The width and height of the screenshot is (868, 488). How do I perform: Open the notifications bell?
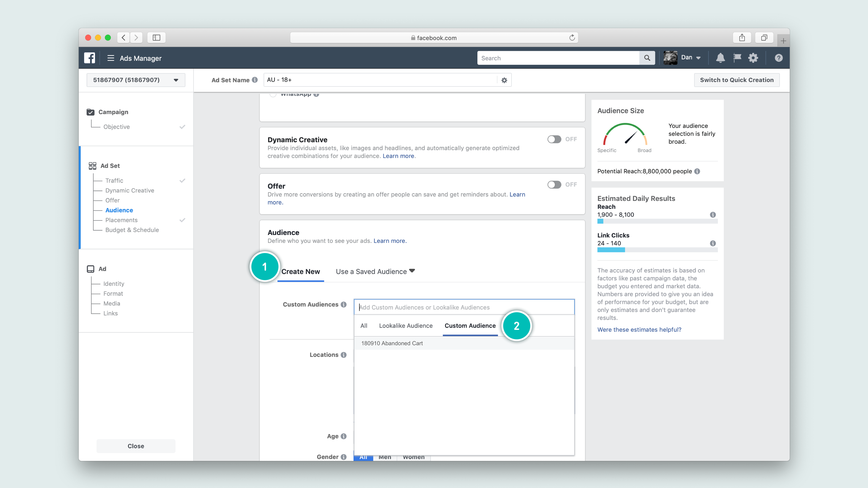tap(720, 58)
